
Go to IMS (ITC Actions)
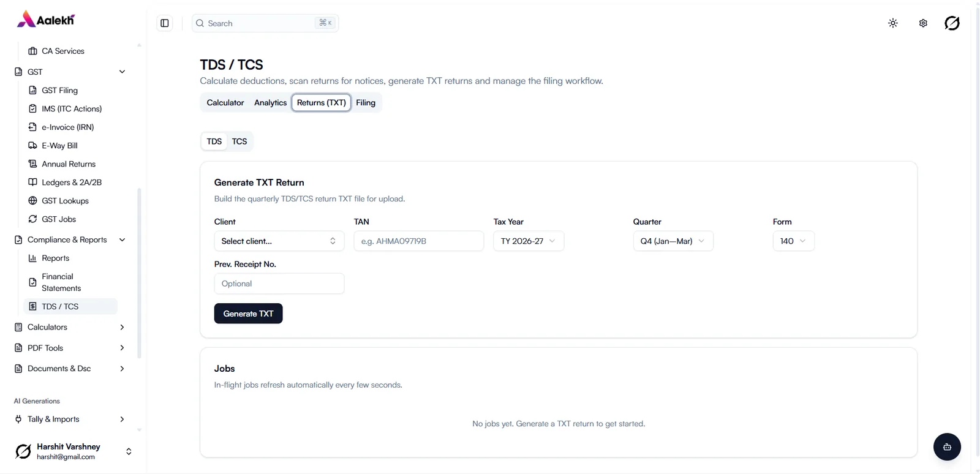70,108
